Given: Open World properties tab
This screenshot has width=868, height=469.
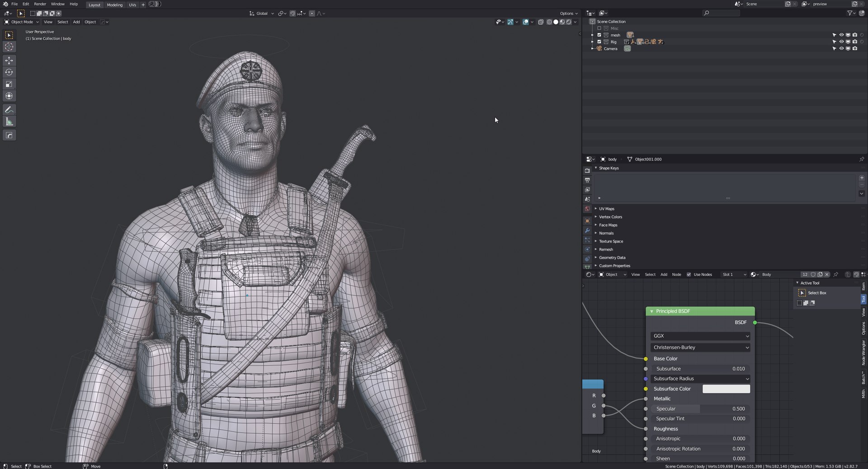Looking at the screenshot, I should pos(587,209).
